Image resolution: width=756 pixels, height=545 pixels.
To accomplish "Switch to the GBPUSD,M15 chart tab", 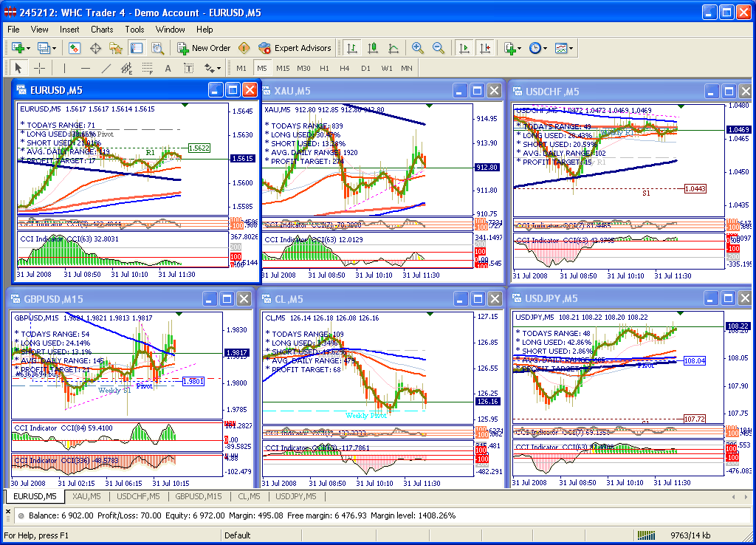I will [199, 496].
